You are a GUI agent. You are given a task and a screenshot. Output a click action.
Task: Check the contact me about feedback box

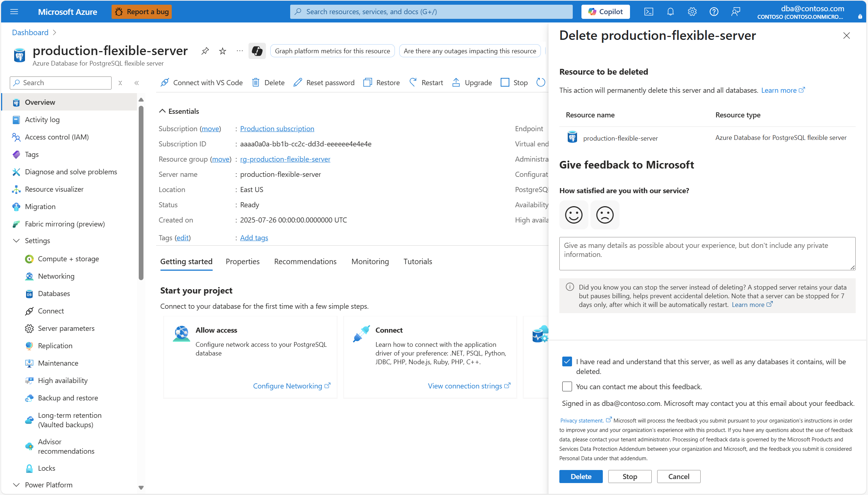567,387
